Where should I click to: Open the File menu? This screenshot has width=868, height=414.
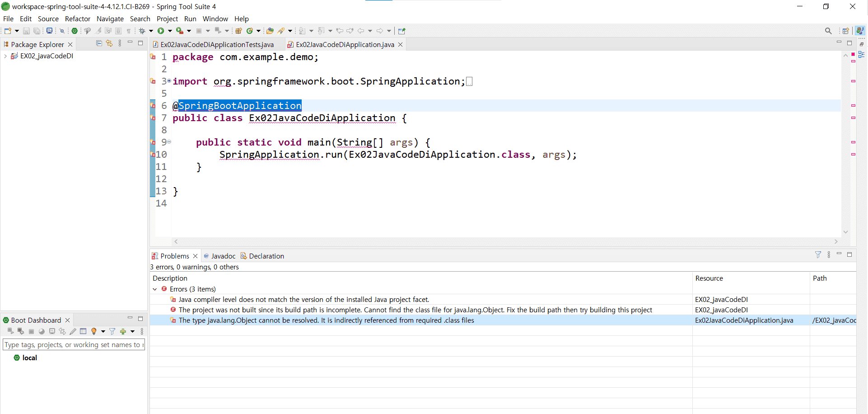point(8,19)
